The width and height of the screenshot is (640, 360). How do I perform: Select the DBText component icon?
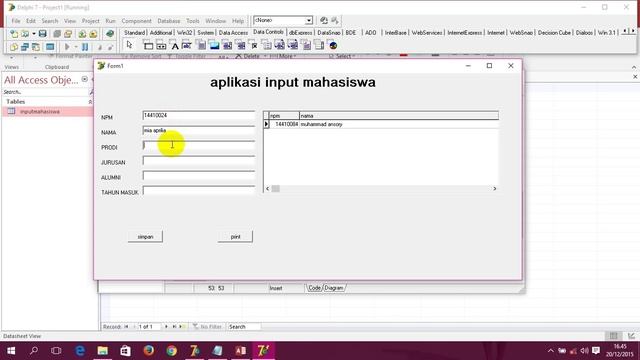(175, 45)
